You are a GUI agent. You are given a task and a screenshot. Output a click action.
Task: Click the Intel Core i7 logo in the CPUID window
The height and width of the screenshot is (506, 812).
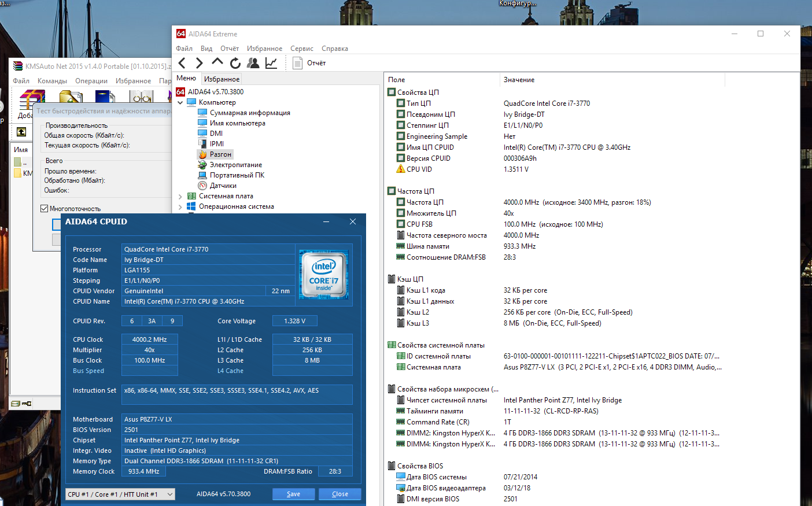click(x=324, y=275)
